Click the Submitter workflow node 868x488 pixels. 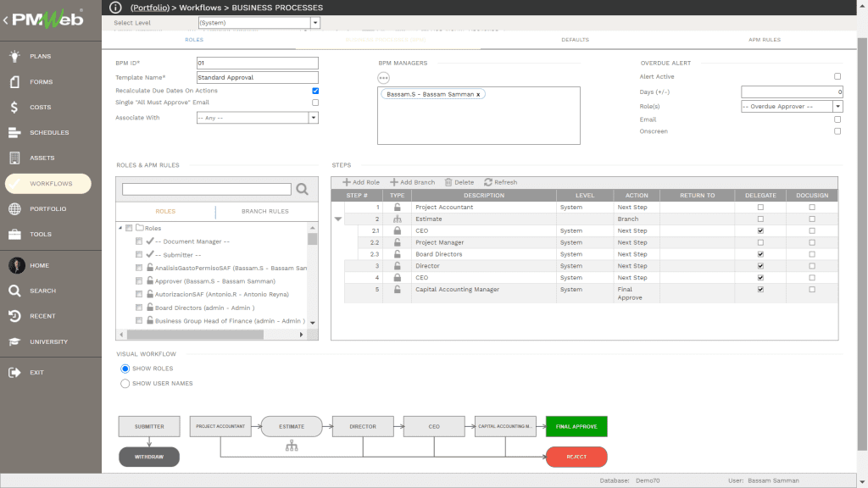[149, 427]
